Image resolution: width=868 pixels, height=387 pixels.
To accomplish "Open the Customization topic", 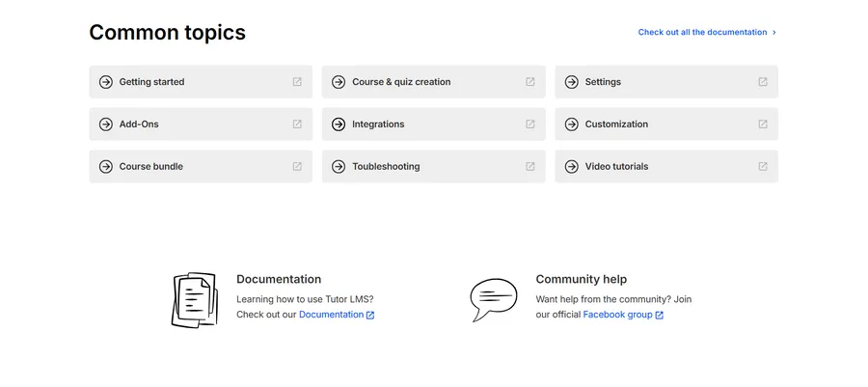I will [x=666, y=124].
